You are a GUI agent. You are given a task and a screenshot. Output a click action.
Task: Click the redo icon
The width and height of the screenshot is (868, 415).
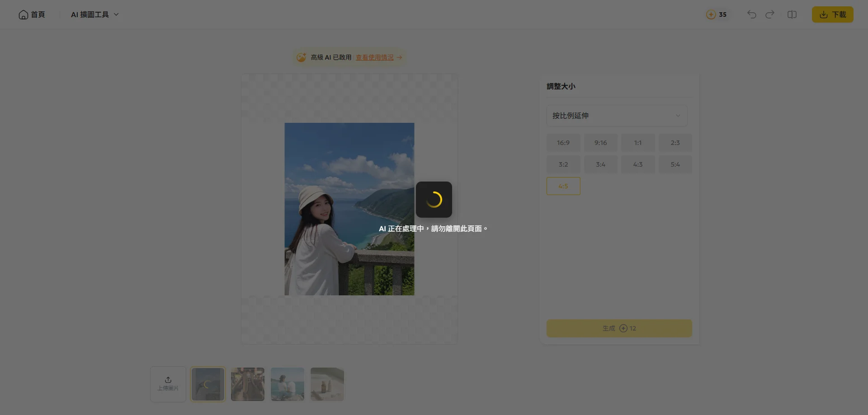(770, 14)
